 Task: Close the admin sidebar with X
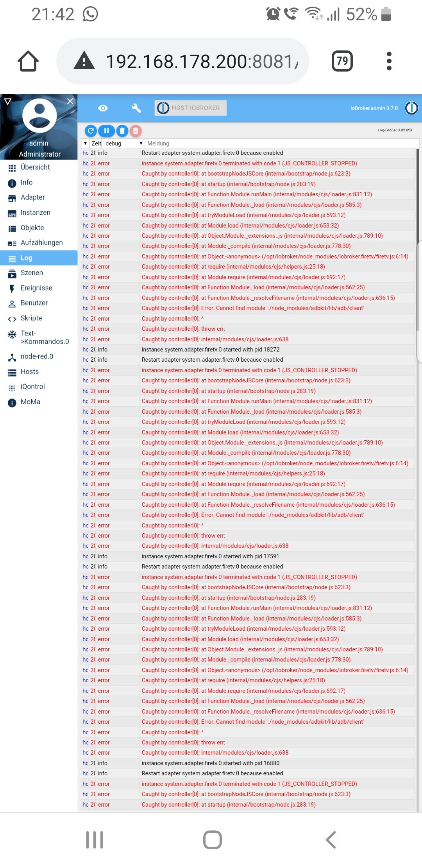point(70,101)
